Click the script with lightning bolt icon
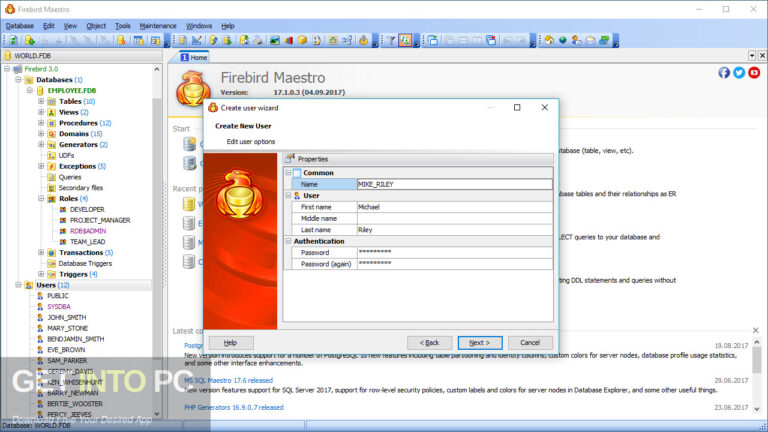Viewport: 768px width, 432px height. [213, 41]
